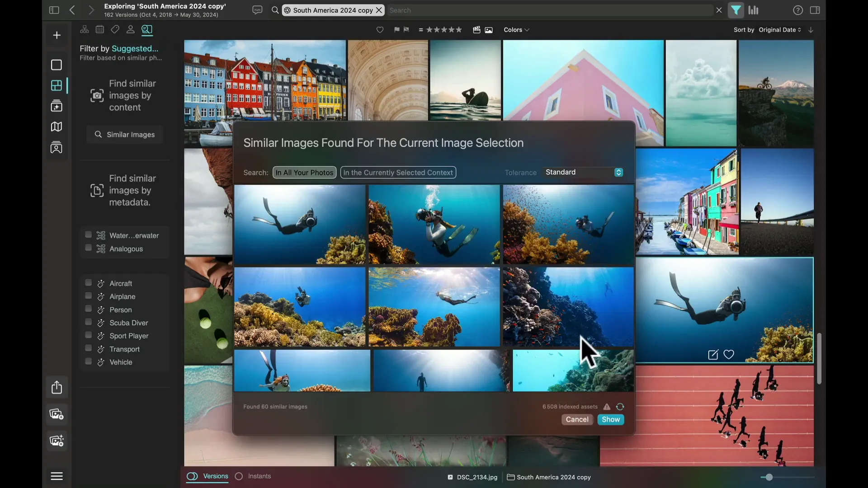Expand the Colors dropdown
868x488 pixels.
click(x=516, y=30)
